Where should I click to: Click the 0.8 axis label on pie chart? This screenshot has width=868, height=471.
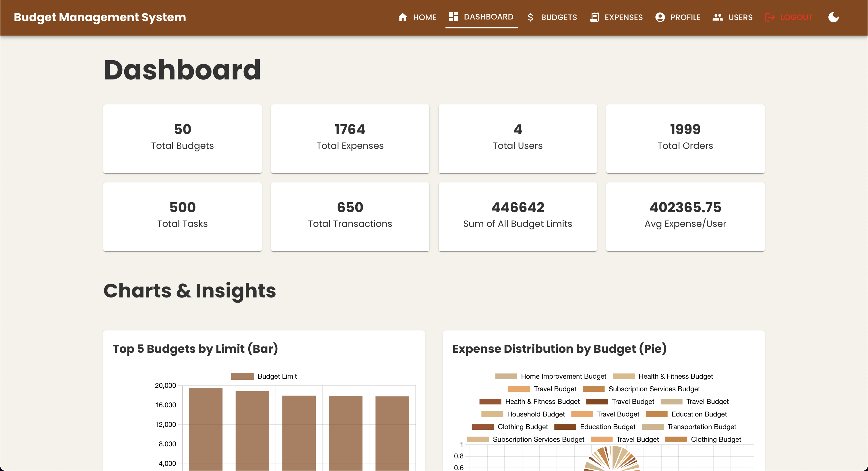459,456
